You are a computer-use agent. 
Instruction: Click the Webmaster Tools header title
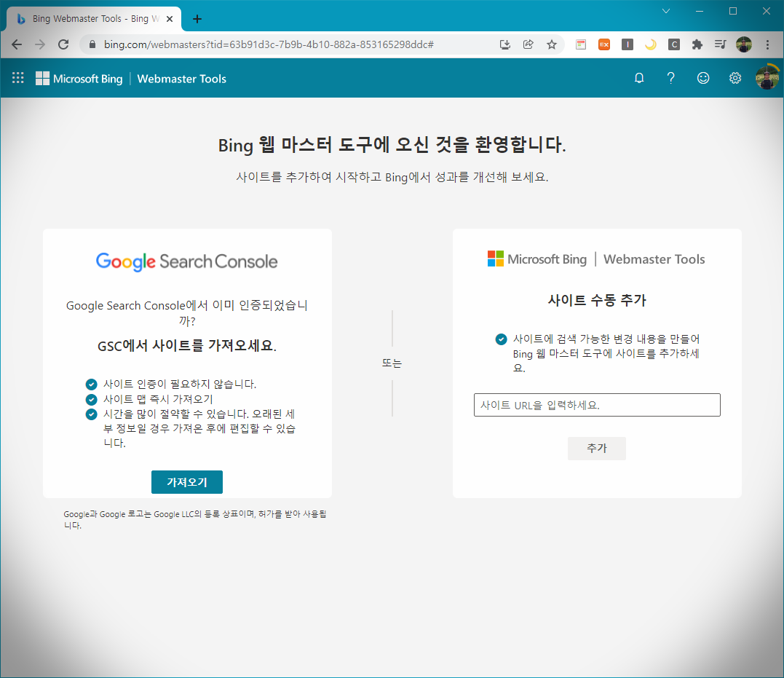pyautogui.click(x=181, y=79)
